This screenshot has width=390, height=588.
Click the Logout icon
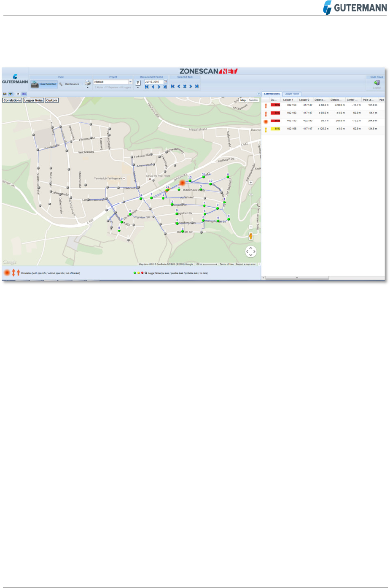377,83
